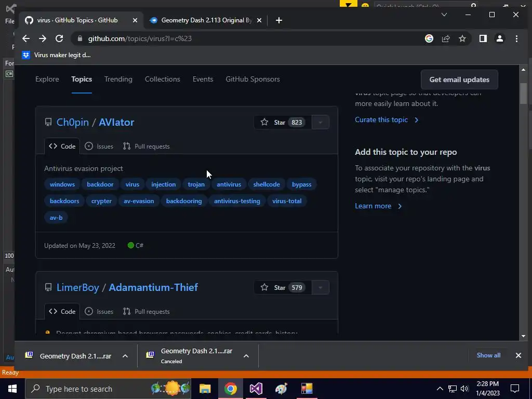532x399 pixels.
Task: Click Get email updates button
Action: tap(459, 79)
